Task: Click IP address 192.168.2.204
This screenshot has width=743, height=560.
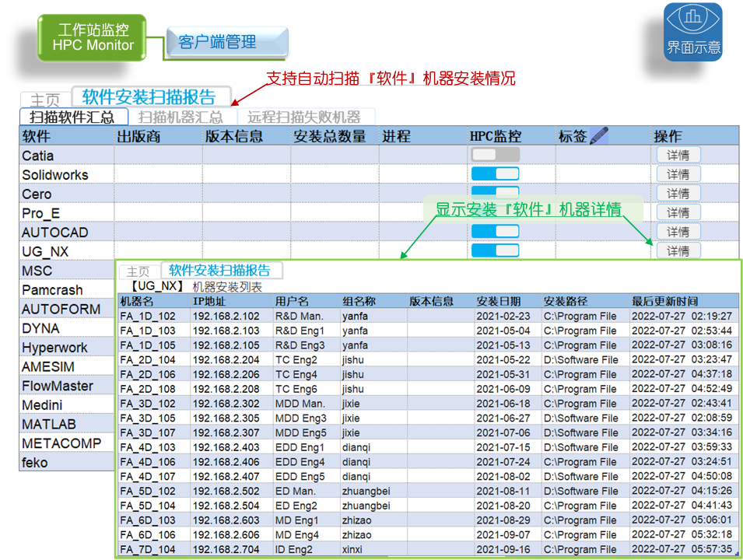Action: (x=226, y=359)
